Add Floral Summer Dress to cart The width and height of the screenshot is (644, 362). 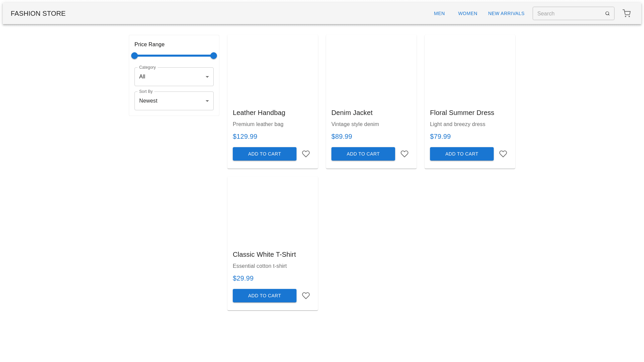(462, 154)
